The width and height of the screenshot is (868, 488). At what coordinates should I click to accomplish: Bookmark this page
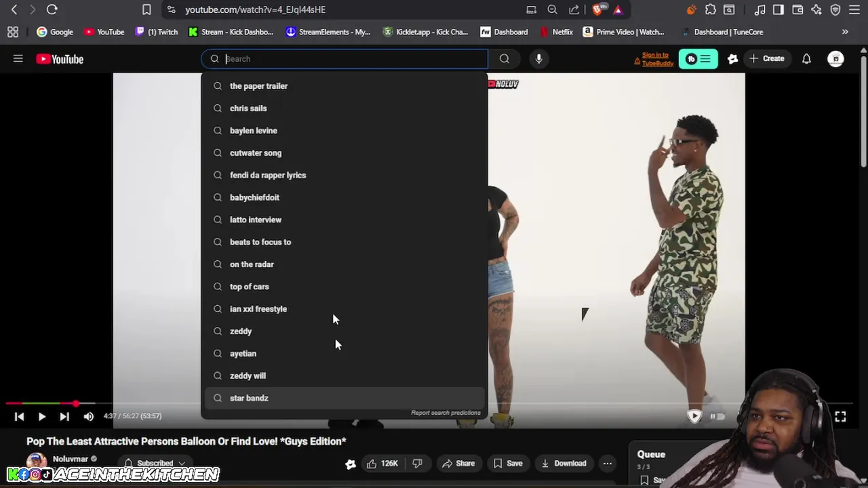pyautogui.click(x=146, y=9)
